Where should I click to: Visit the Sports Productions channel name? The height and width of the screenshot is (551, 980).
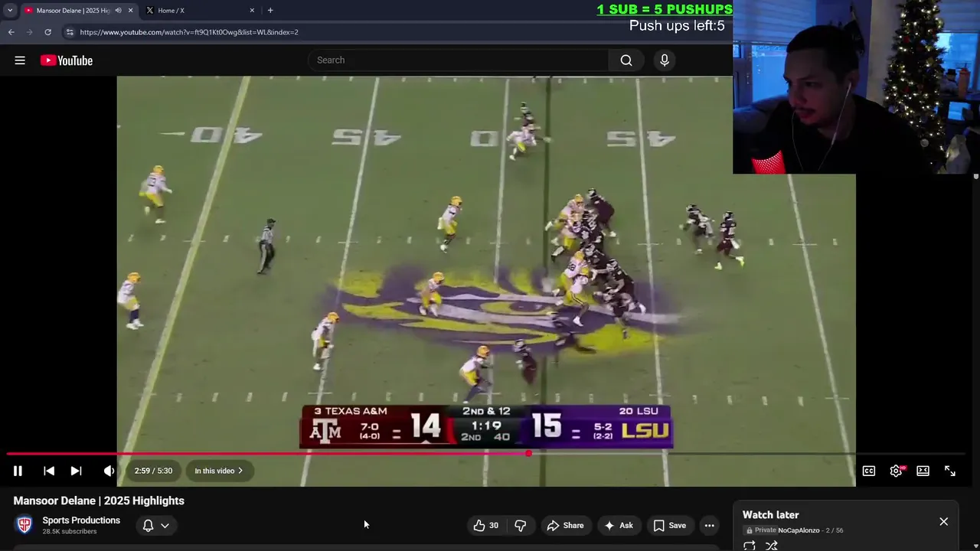click(x=81, y=520)
